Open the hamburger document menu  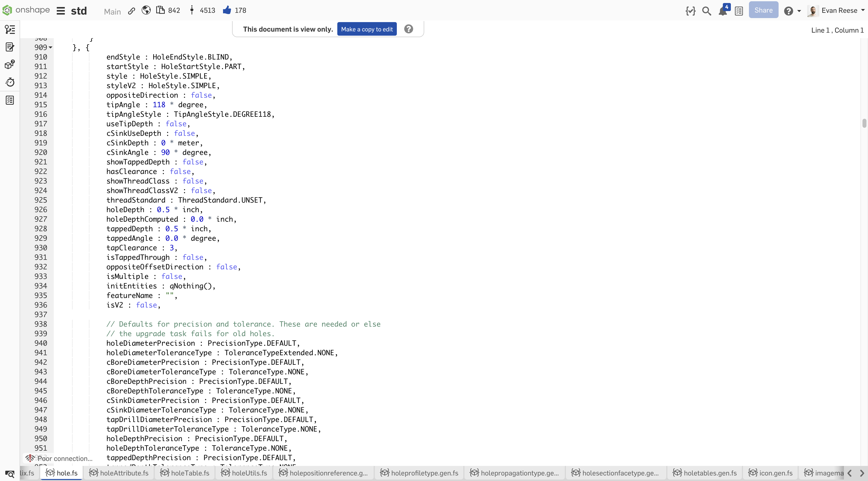click(x=61, y=11)
